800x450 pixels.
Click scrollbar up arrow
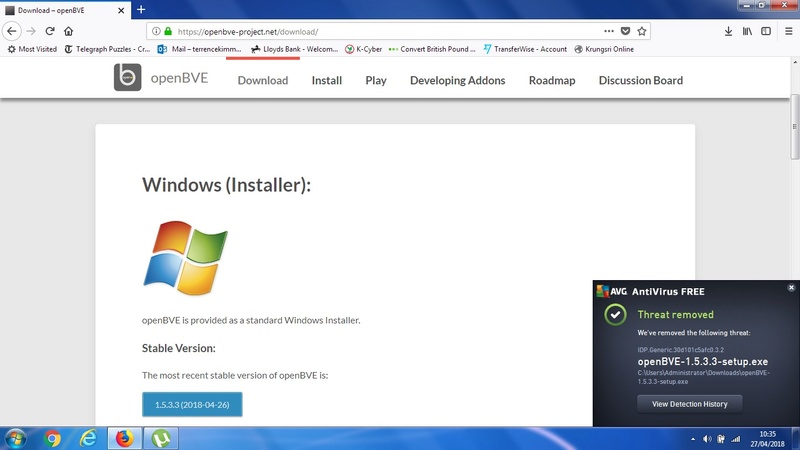(x=795, y=62)
